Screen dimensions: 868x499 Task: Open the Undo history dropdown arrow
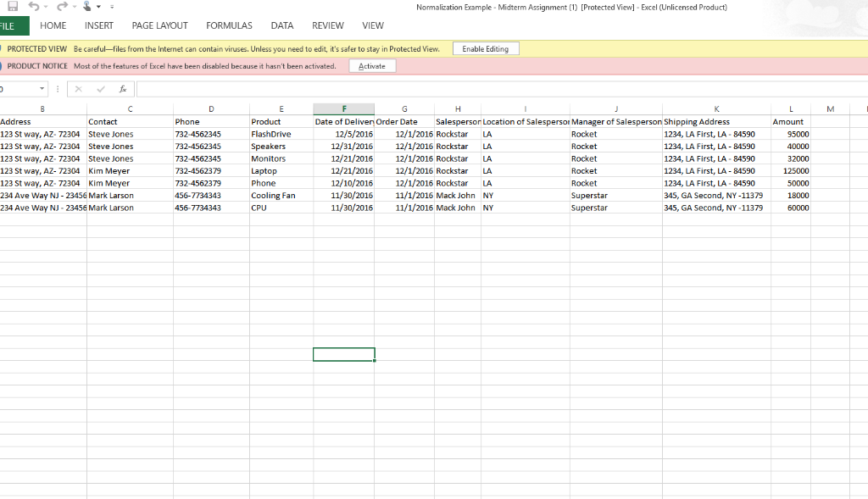(x=46, y=7)
